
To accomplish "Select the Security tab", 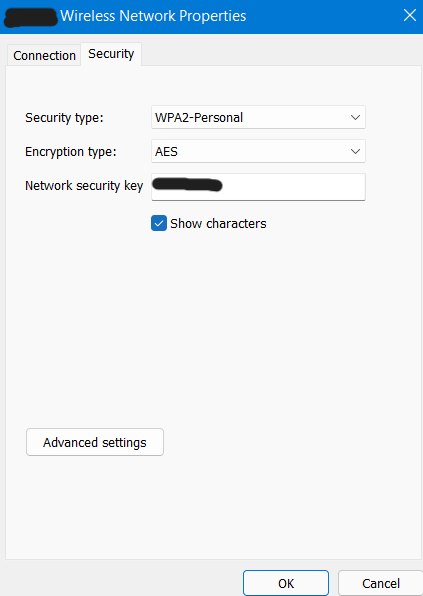I will coord(111,54).
